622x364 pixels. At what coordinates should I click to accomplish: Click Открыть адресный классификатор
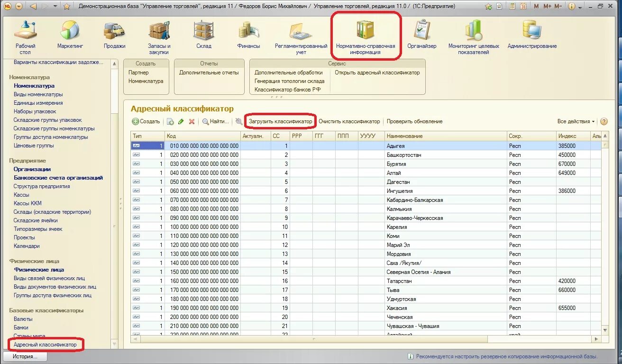(377, 73)
